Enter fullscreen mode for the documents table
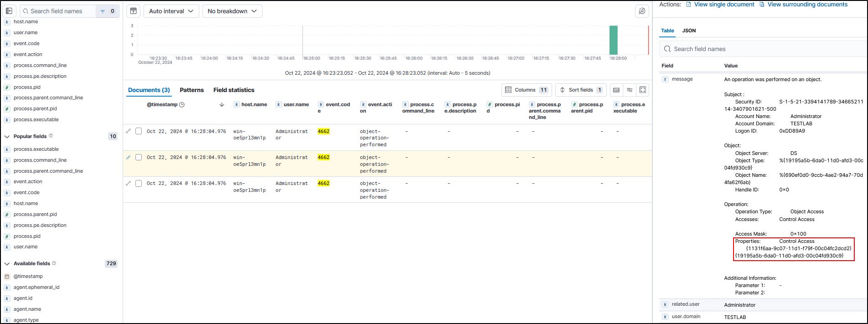Viewport: 868px width, 324px height. pos(643,90)
